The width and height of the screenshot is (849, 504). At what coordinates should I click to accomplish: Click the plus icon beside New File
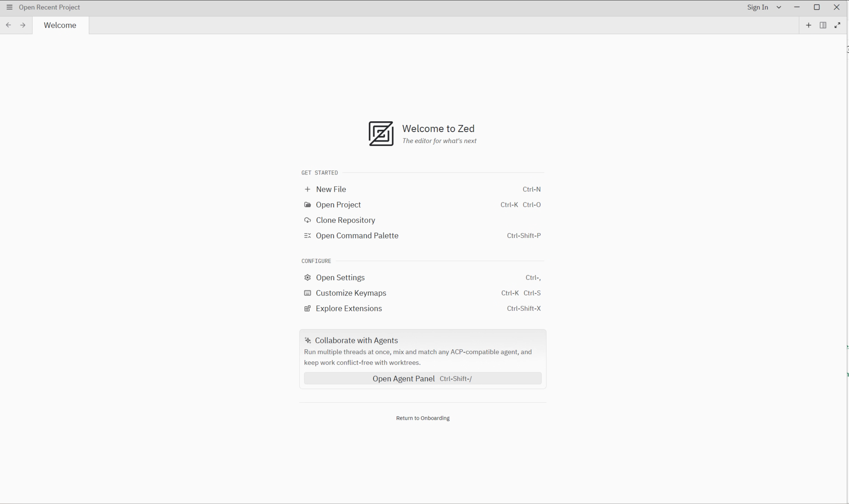(308, 189)
